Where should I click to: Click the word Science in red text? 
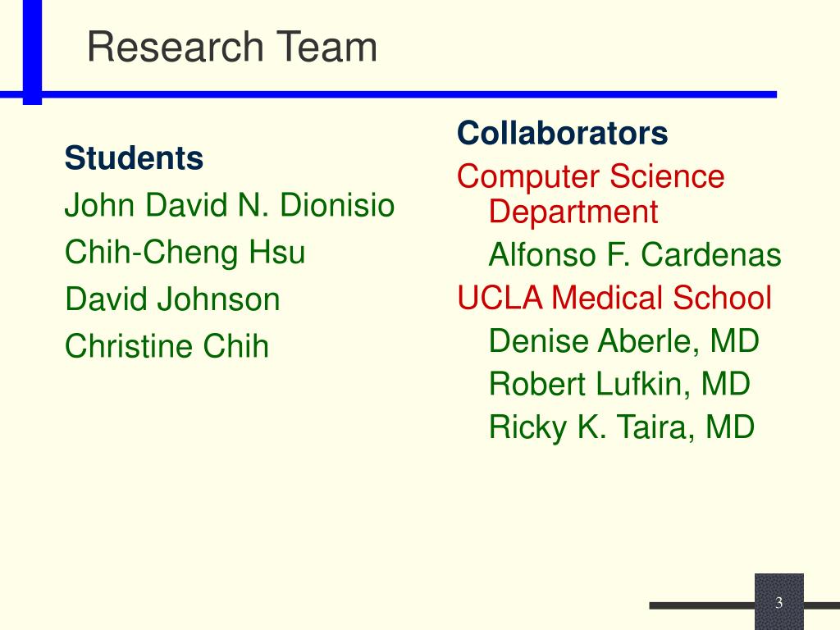(x=667, y=176)
